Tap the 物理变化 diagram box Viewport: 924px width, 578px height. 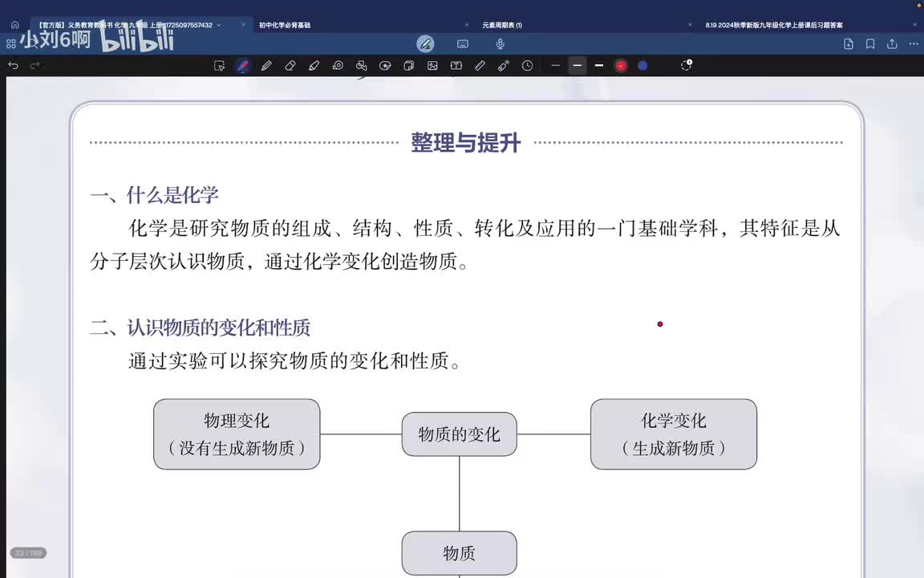pyautogui.click(x=237, y=434)
